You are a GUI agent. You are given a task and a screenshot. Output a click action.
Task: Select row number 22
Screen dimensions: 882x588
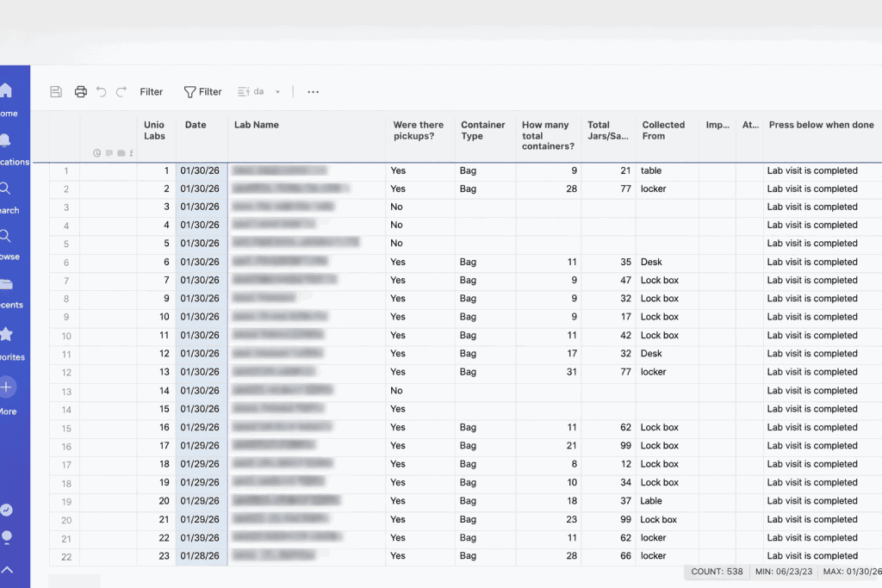tap(65, 556)
